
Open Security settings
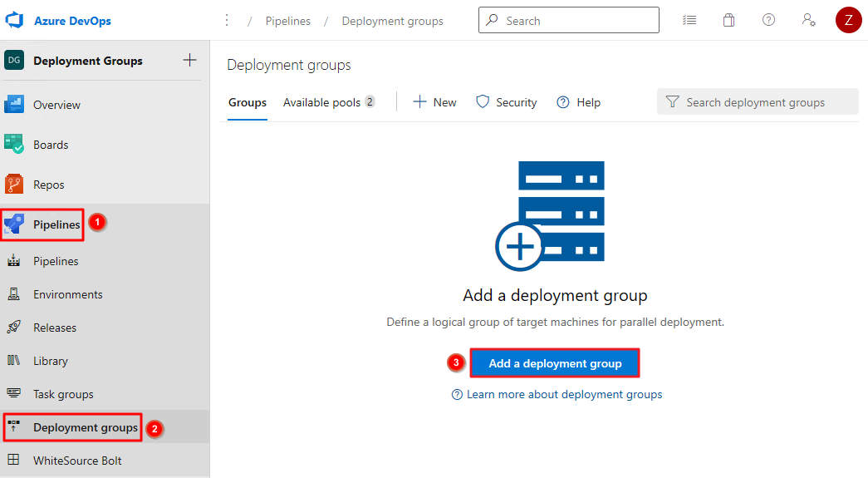click(x=507, y=102)
